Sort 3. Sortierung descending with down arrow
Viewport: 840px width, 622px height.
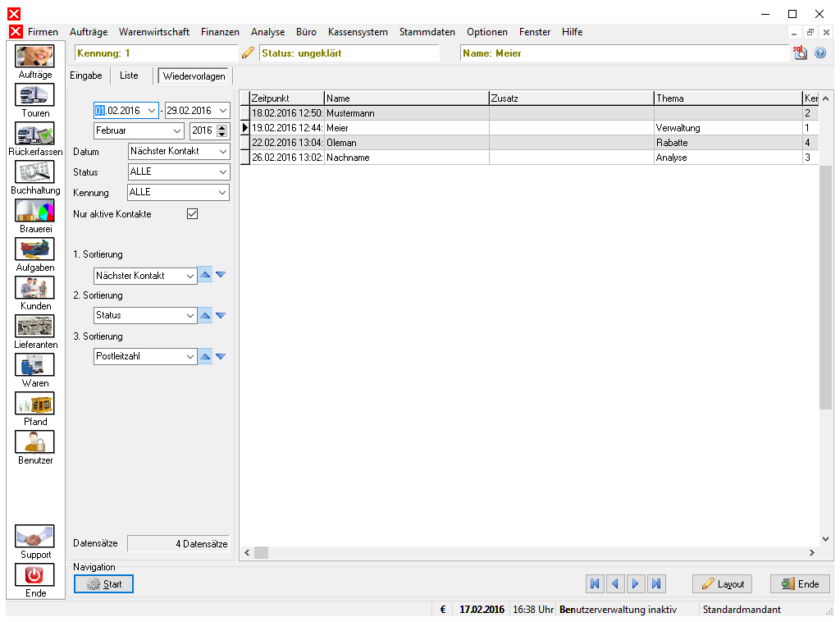point(220,356)
